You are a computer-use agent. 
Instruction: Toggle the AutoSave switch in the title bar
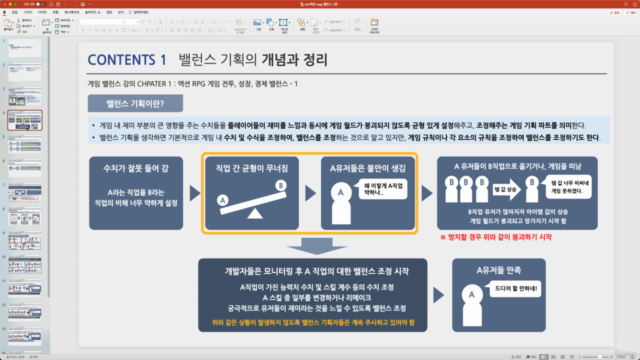[x=40, y=4]
